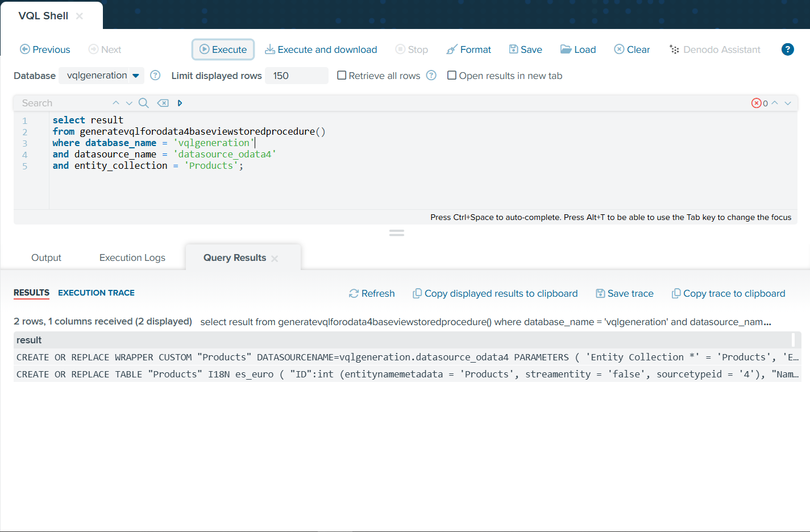810x532 pixels.
Task: Click the Limit displayed rows field
Action: click(297, 76)
